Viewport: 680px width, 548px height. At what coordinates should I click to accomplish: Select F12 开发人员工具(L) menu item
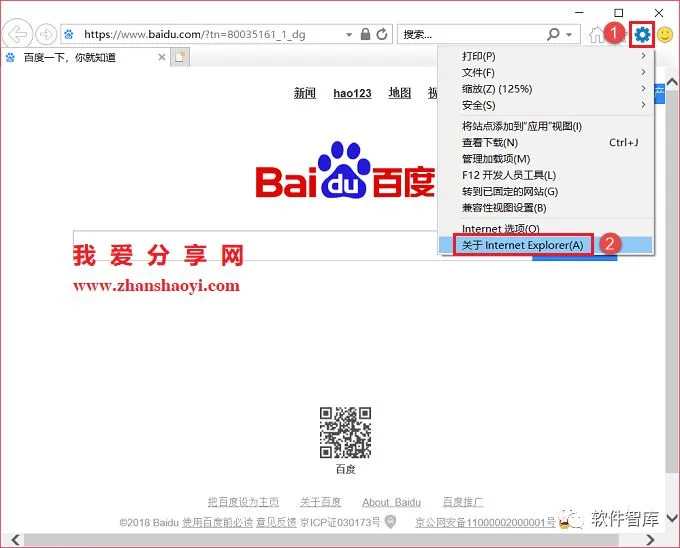pyautogui.click(x=546, y=175)
